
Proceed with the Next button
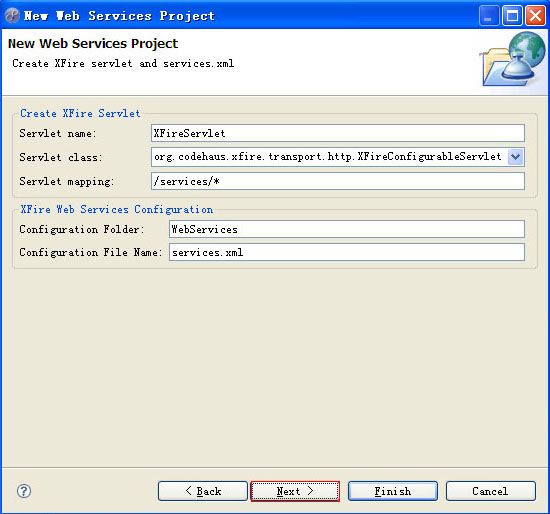295,491
